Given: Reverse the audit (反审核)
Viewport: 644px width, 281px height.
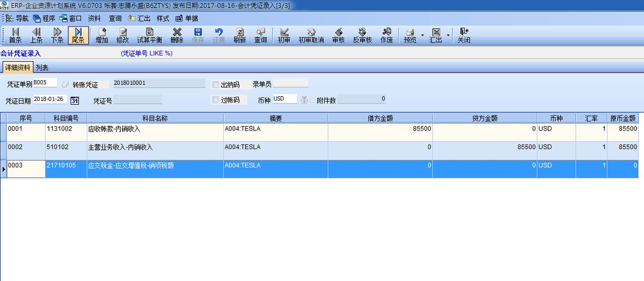Looking at the screenshot, I should 362,35.
